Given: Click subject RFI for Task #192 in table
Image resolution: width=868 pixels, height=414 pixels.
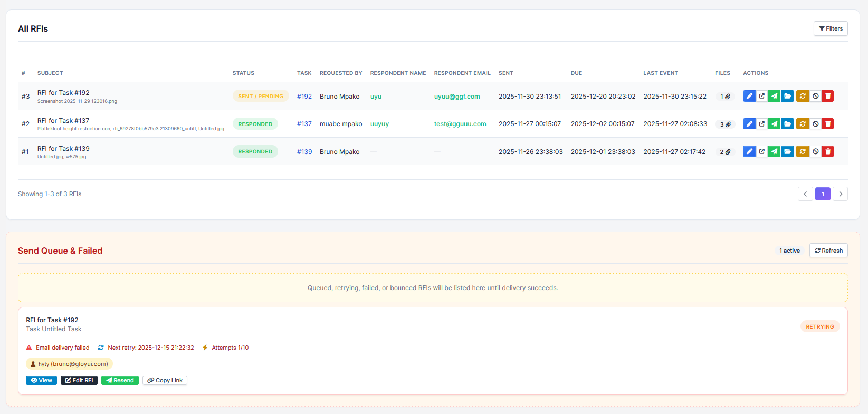Looking at the screenshot, I should pyautogui.click(x=63, y=93).
